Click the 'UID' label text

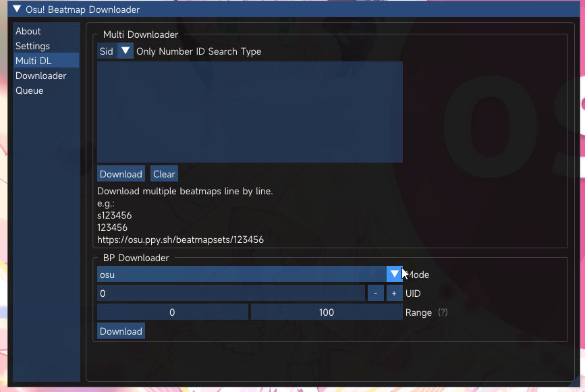coord(413,293)
